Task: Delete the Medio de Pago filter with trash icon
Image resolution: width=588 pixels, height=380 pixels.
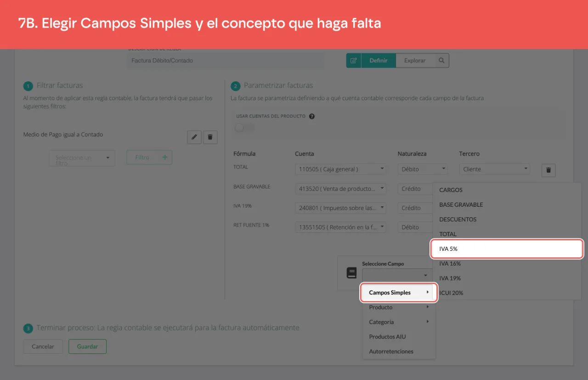Action: pos(210,137)
